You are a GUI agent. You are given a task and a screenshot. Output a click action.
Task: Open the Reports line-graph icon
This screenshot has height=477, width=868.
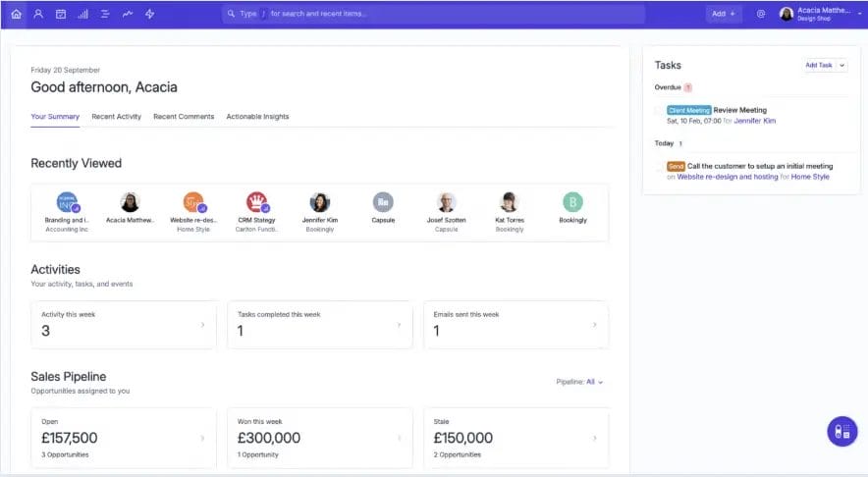128,14
